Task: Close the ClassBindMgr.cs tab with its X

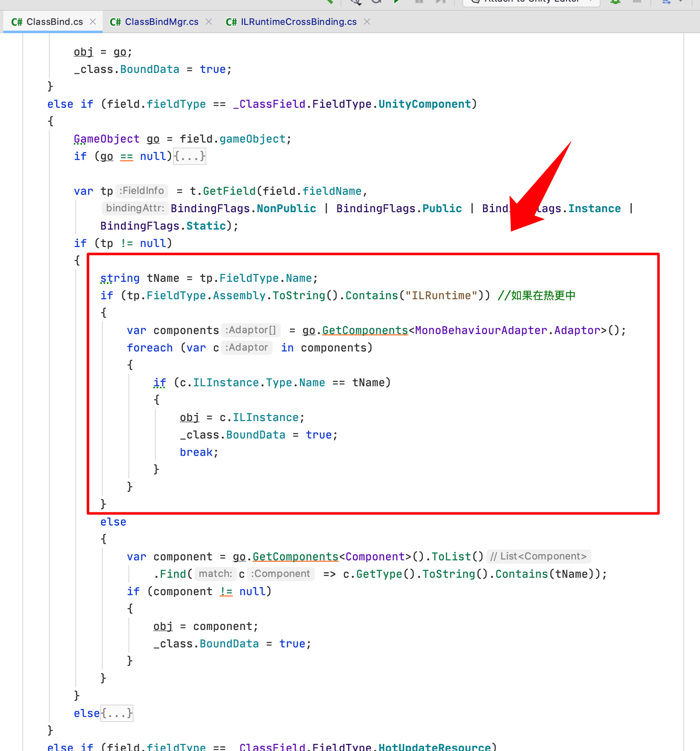Action: [x=209, y=22]
